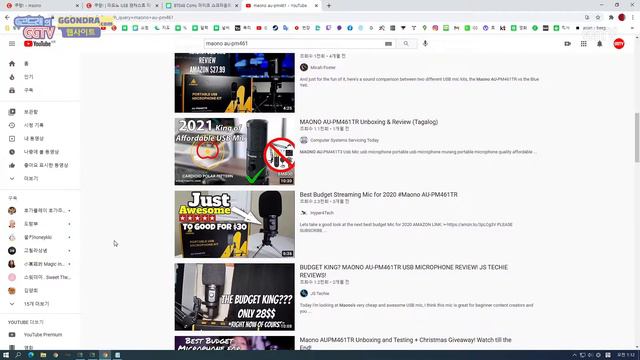The image size is (640, 360).
Task: Click the YouTube logo
Action: [x=39, y=44]
